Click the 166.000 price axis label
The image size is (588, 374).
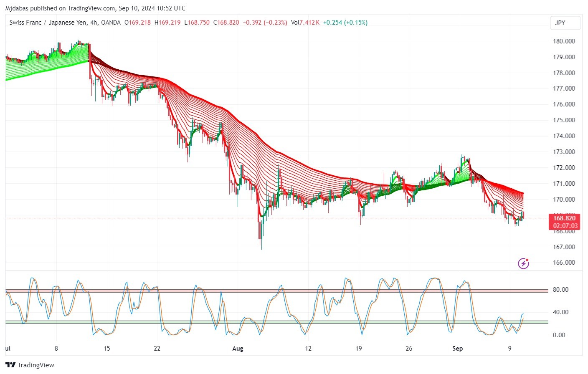564,263
